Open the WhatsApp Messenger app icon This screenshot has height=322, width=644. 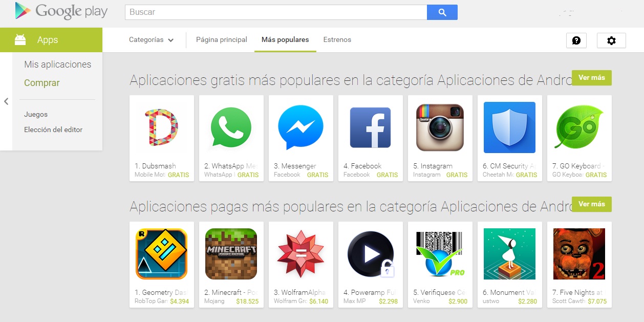(x=231, y=127)
